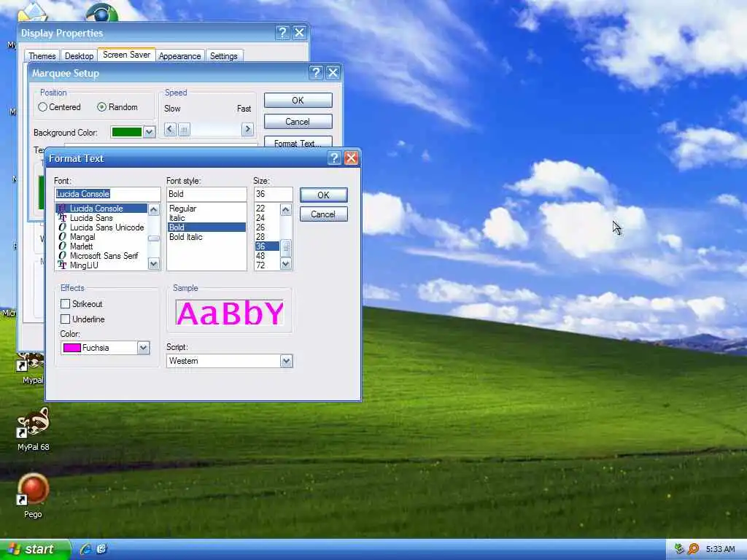
Task: Click the Format Text... button
Action: coord(298,142)
